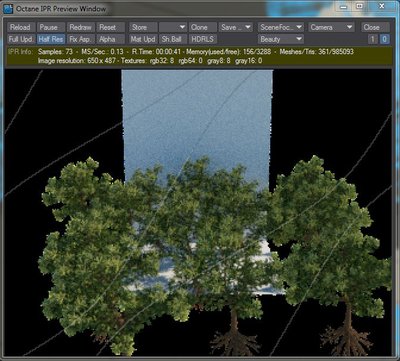Open the empty dropdown next to Store
The width and height of the screenshot is (400, 361).
tap(173, 27)
